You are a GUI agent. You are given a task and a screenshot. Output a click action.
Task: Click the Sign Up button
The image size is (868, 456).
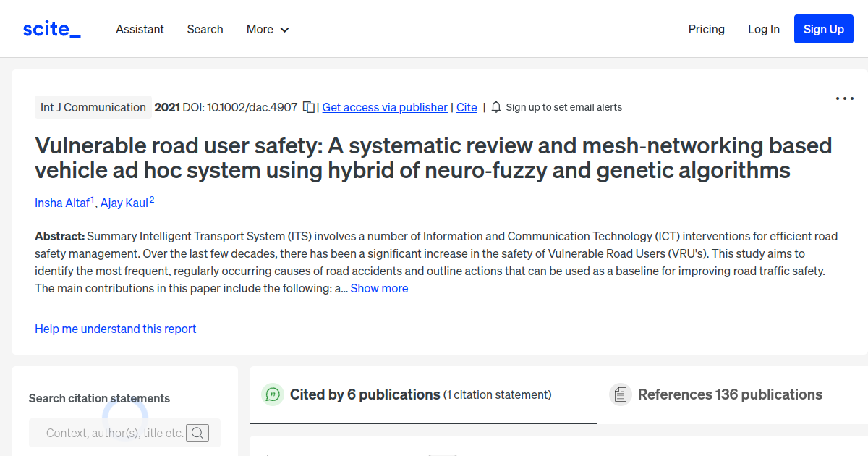823,29
